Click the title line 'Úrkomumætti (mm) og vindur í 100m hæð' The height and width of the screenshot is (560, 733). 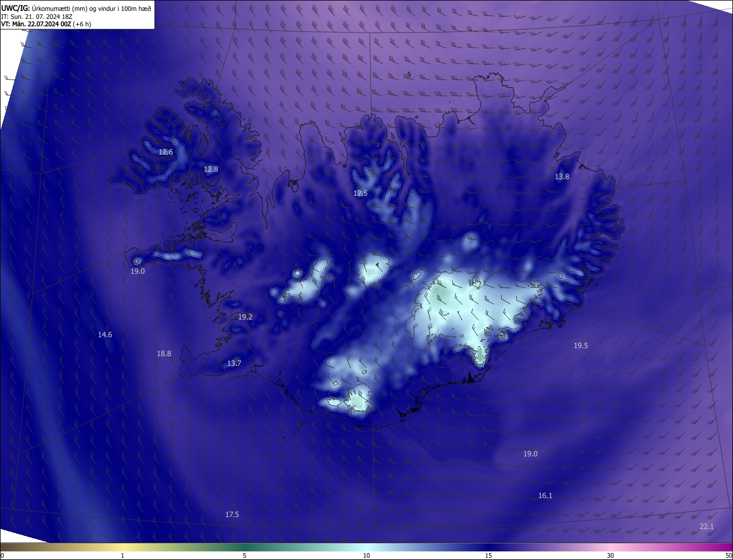92,7
